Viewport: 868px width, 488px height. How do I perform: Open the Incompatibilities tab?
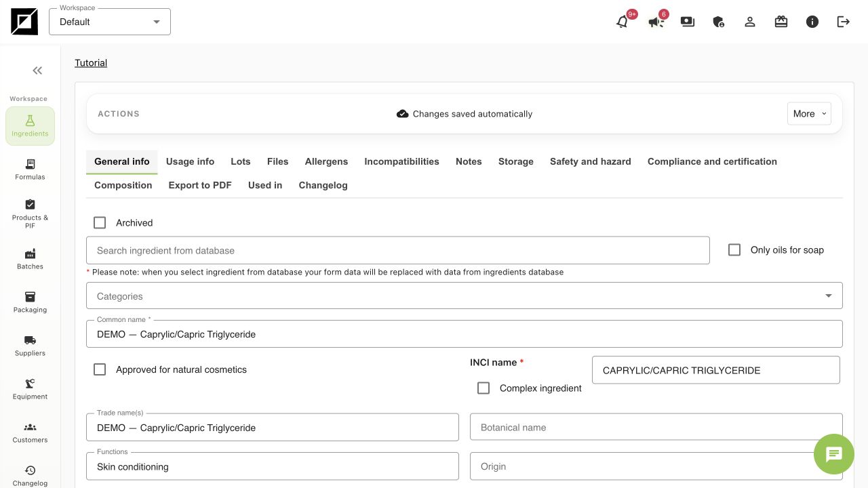(401, 161)
